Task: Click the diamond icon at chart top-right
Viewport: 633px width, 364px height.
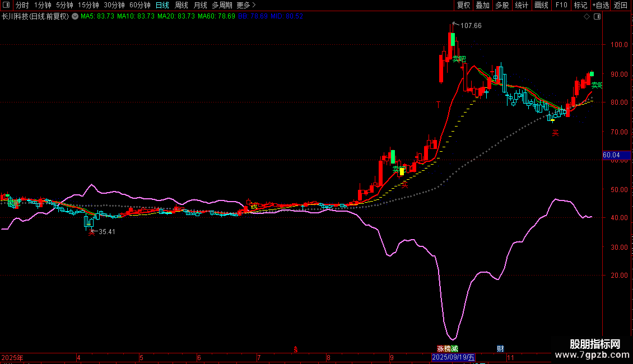Action: [x=587, y=17]
